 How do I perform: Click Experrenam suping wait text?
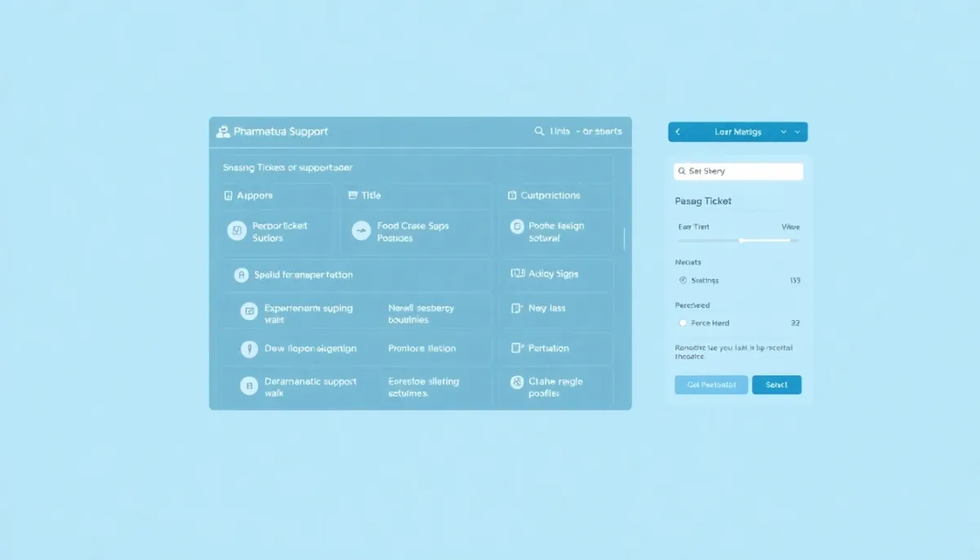point(309,314)
